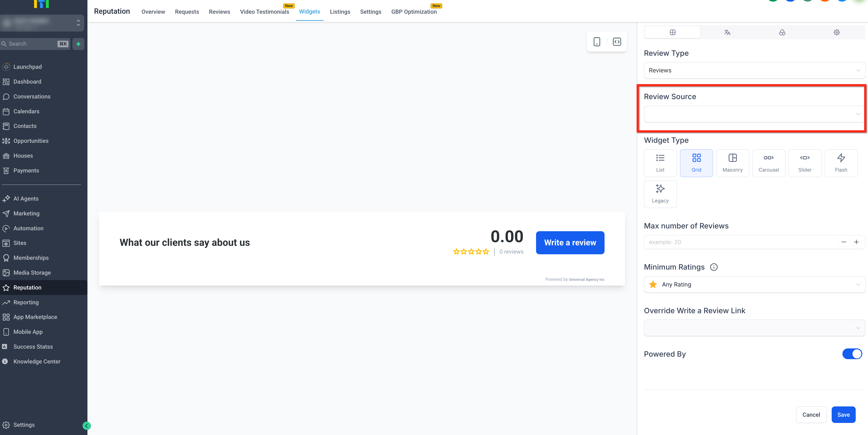Select the Masonry widget type
The height and width of the screenshot is (435, 868).
click(733, 163)
